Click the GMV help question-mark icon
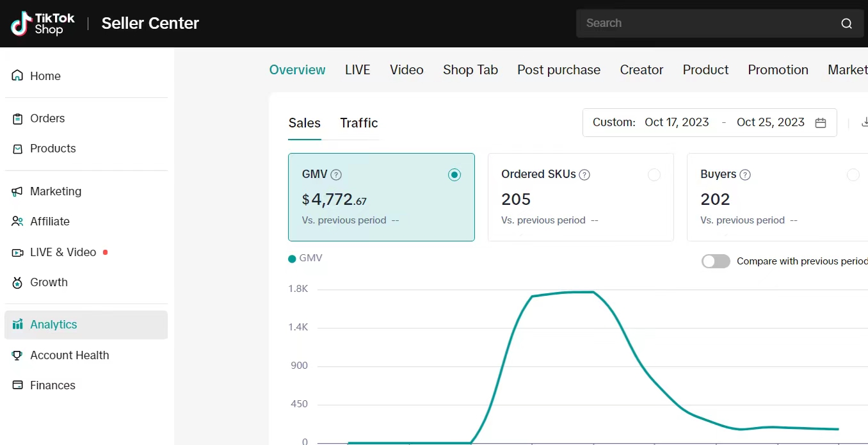 pyautogui.click(x=336, y=175)
